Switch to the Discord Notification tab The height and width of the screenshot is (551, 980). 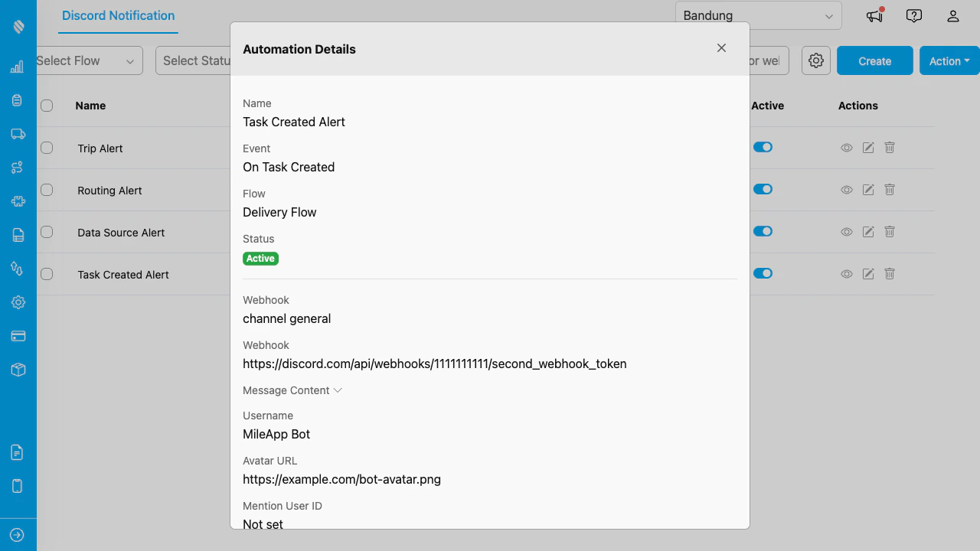pos(118,15)
